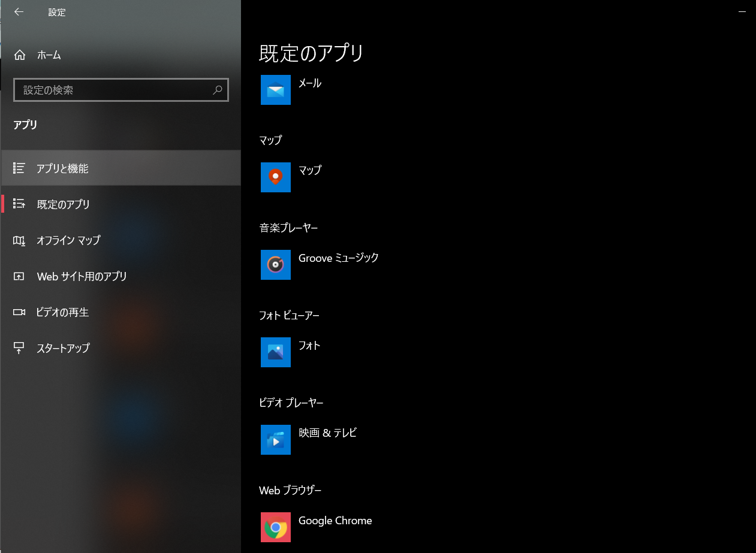Open オフライン マップ settings
The image size is (756, 553).
point(121,240)
